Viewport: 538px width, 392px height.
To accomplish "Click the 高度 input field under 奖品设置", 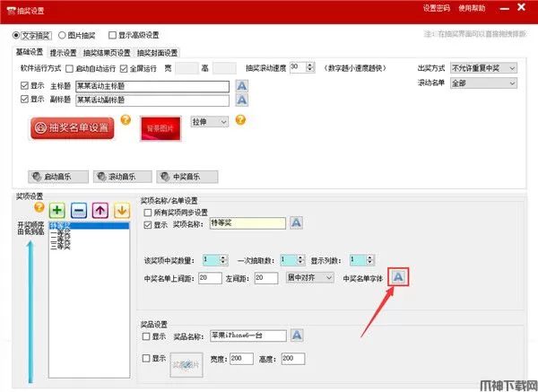I will (293, 359).
